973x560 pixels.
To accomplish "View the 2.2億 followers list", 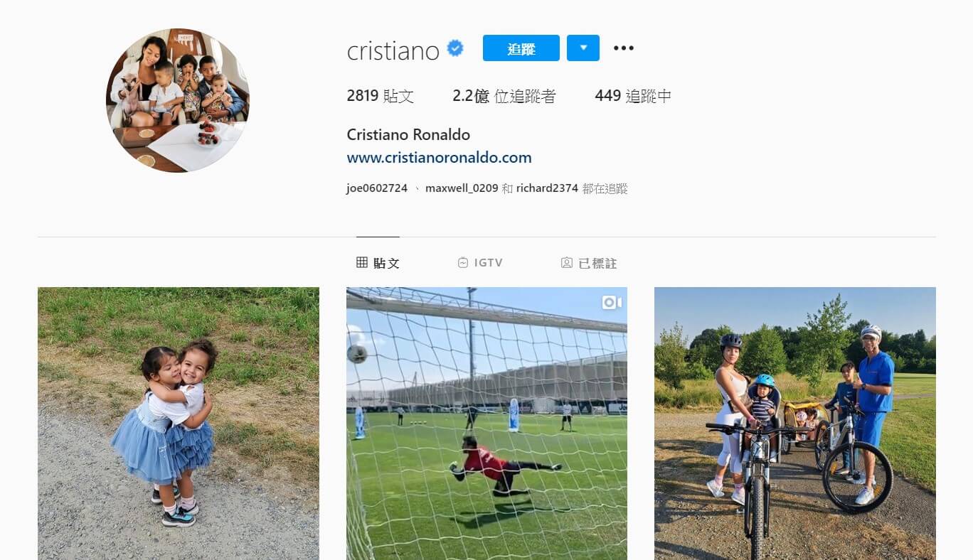I will (x=504, y=96).
